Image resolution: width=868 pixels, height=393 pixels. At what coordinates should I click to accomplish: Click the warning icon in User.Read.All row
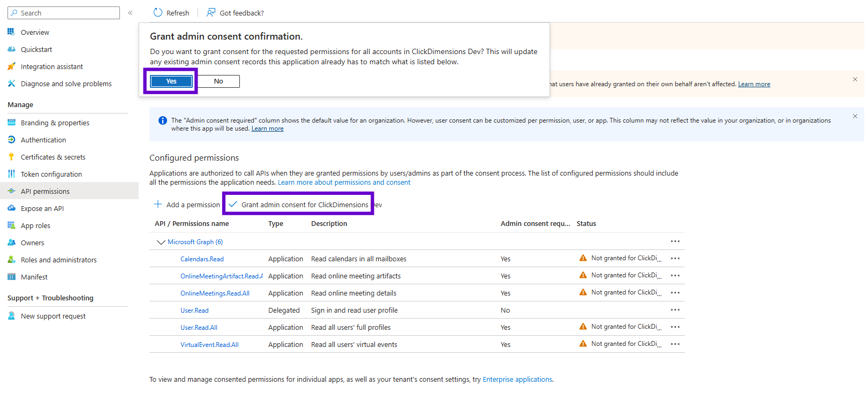[x=583, y=327]
